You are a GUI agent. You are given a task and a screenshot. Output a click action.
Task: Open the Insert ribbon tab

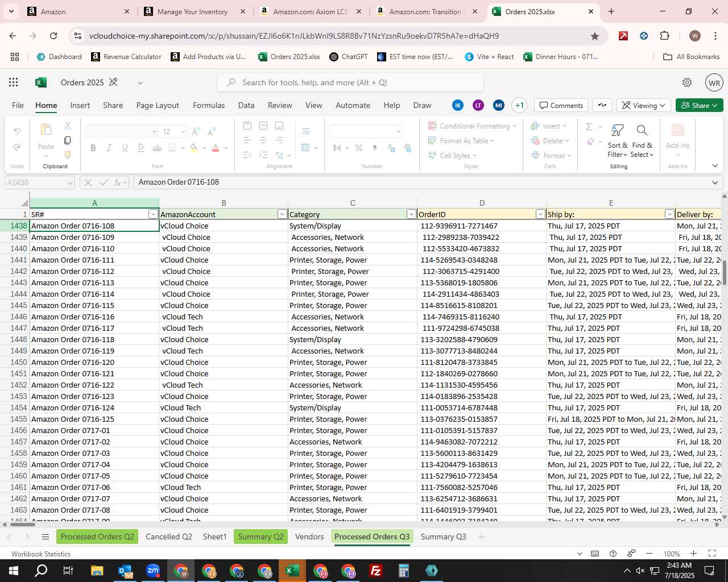click(80, 105)
